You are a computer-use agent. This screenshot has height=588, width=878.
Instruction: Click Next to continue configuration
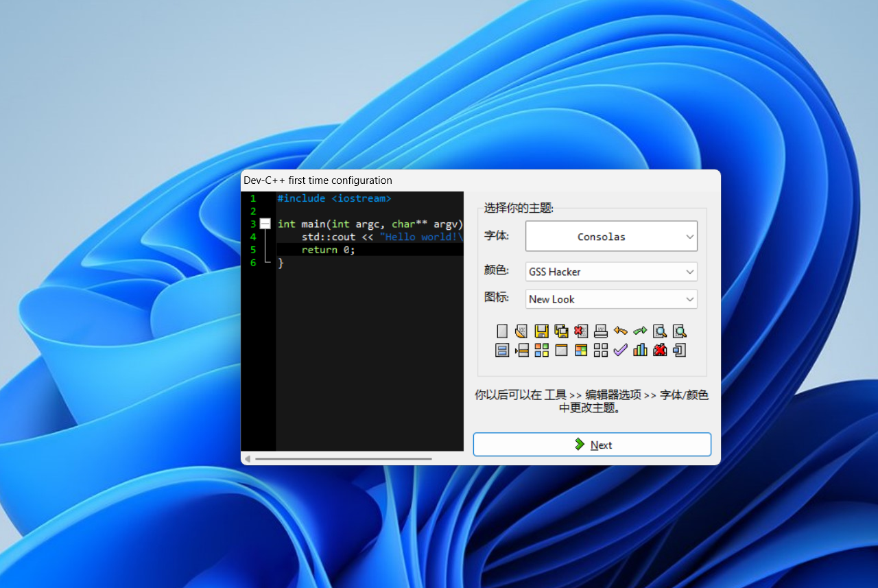(592, 445)
